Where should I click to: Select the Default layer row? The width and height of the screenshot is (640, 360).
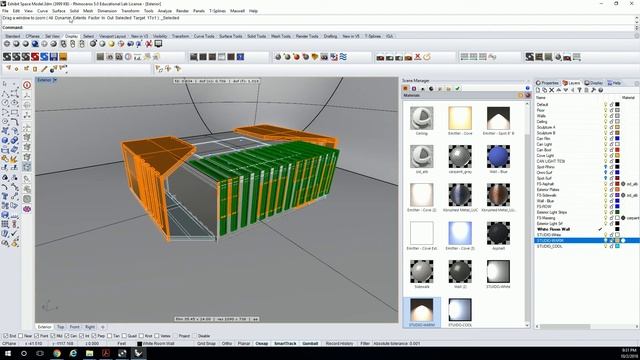(x=586, y=104)
